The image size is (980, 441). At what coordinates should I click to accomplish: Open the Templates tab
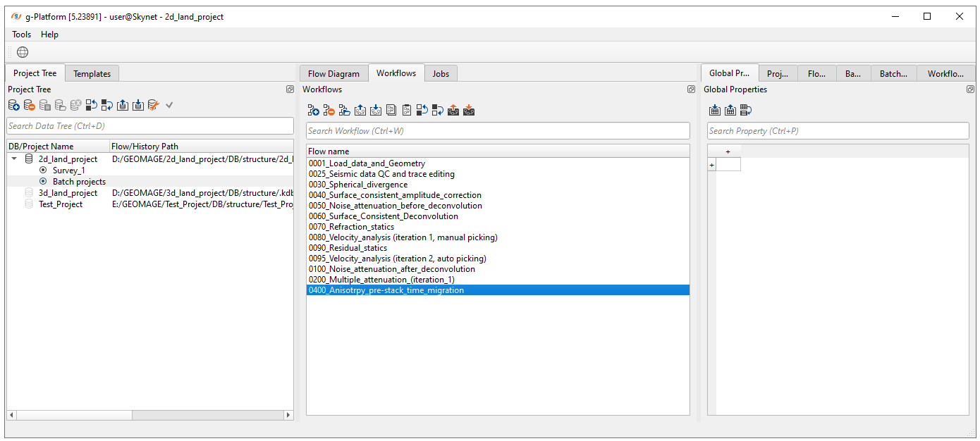coord(92,73)
